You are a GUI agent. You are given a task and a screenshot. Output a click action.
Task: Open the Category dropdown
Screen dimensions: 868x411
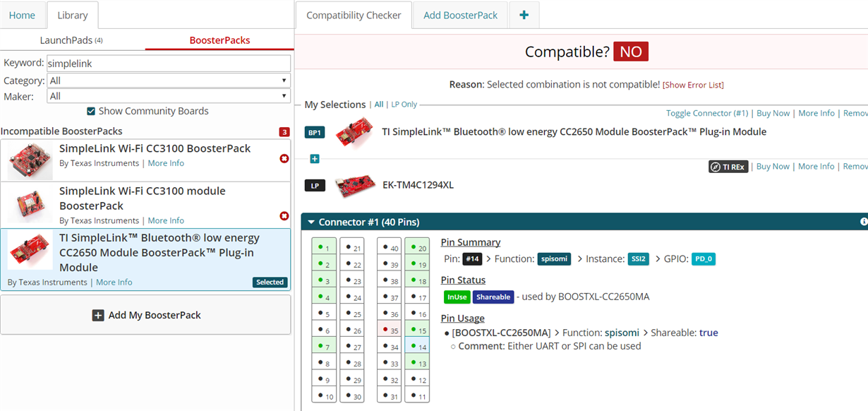pyautogui.click(x=169, y=81)
